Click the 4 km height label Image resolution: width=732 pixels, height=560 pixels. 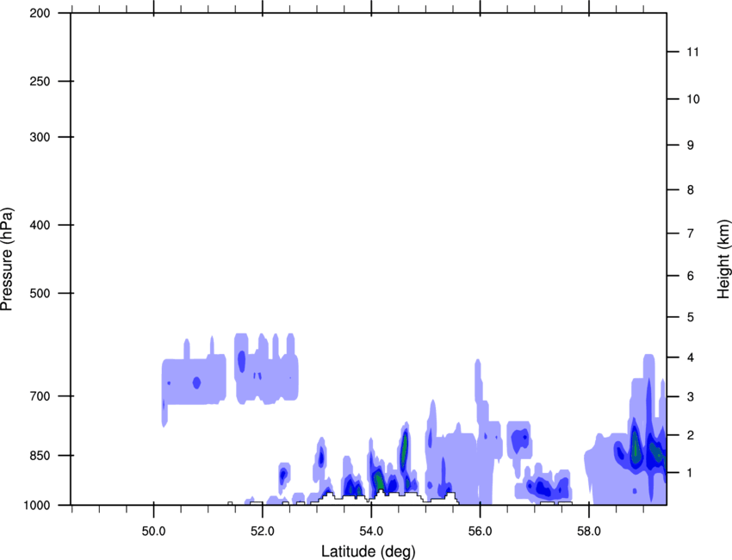pos(691,358)
